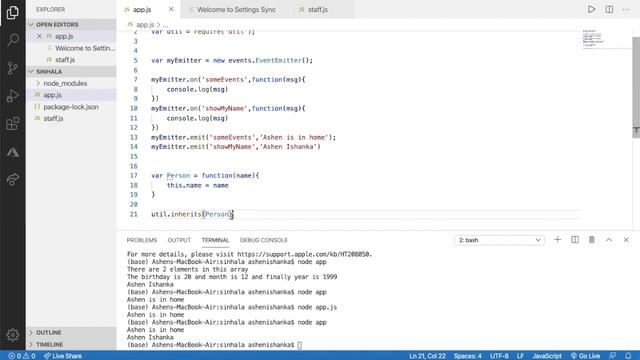Open the Live Share view icon
Viewport: 640px width, 360px height.
pyautogui.click(x=13, y=179)
